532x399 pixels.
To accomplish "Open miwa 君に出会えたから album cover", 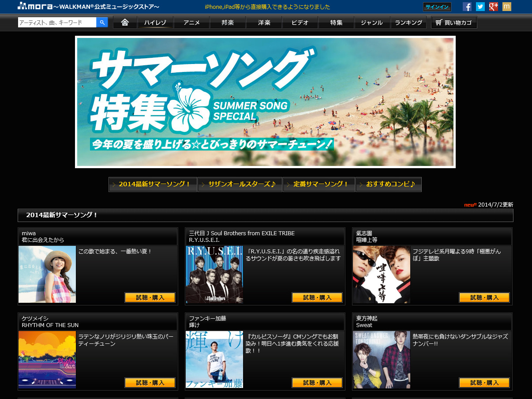I will [x=47, y=274].
